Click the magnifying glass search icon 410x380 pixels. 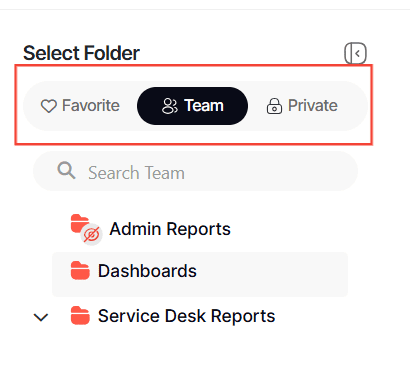(x=66, y=171)
